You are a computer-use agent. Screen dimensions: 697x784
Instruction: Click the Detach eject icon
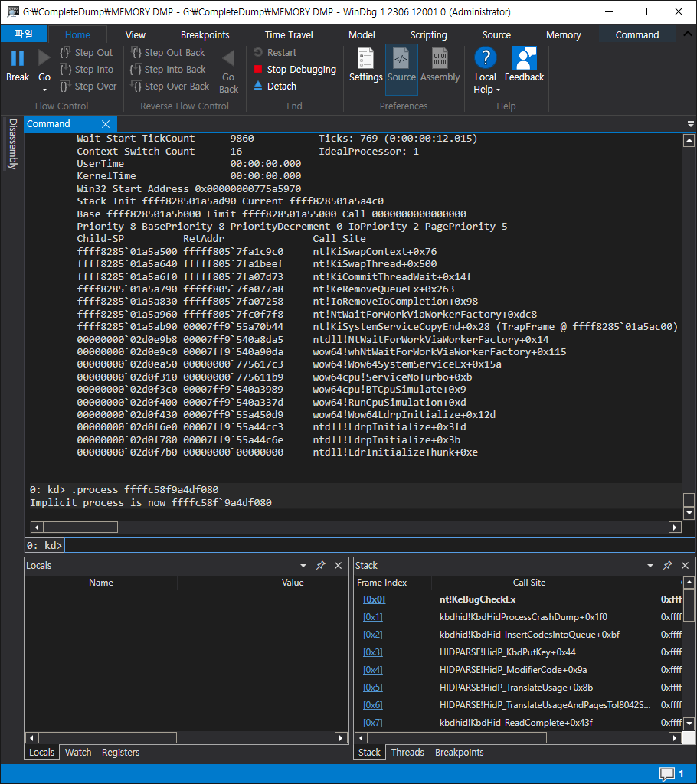click(258, 86)
